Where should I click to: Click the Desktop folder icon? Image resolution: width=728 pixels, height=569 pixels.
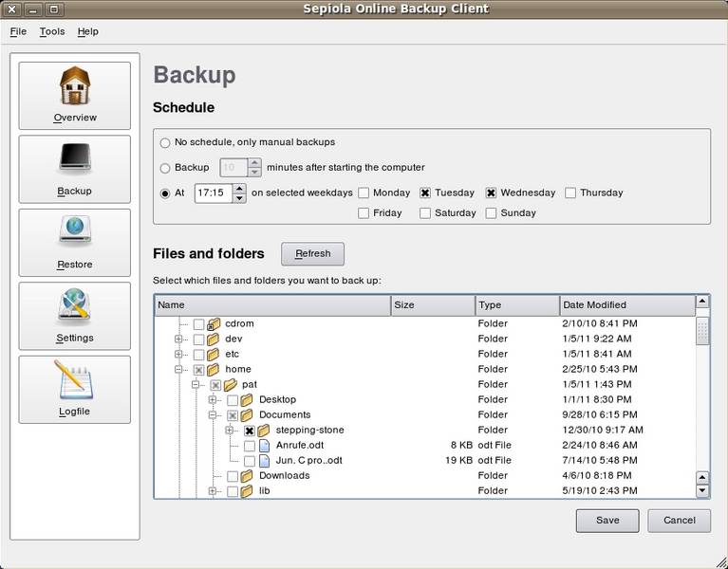(247, 400)
